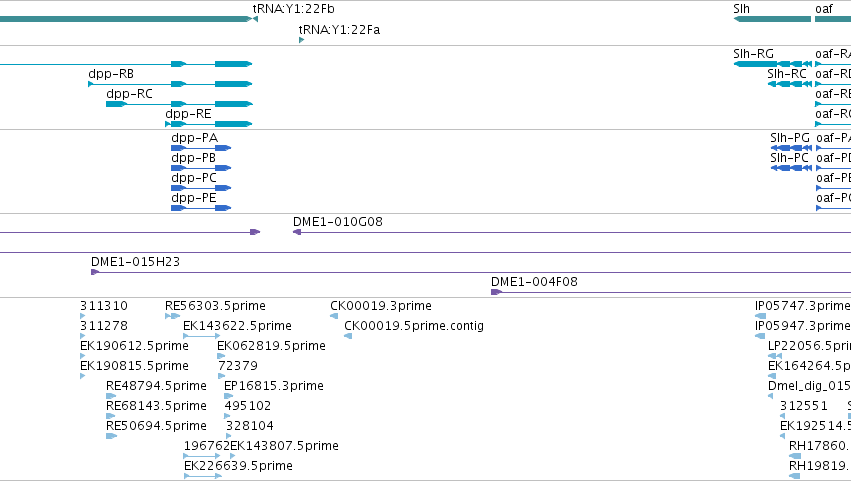The height and width of the screenshot is (481, 851).
Task: Select CK00019.3prime EST label
Action: 381,306
